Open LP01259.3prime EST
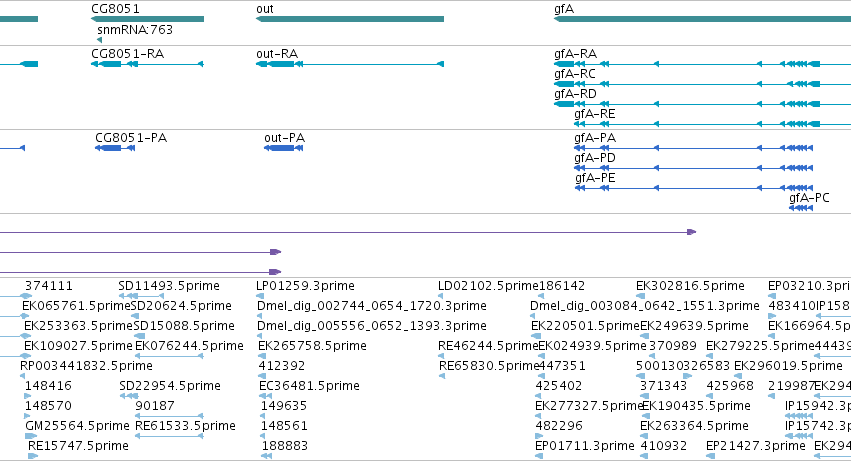 click(x=305, y=286)
